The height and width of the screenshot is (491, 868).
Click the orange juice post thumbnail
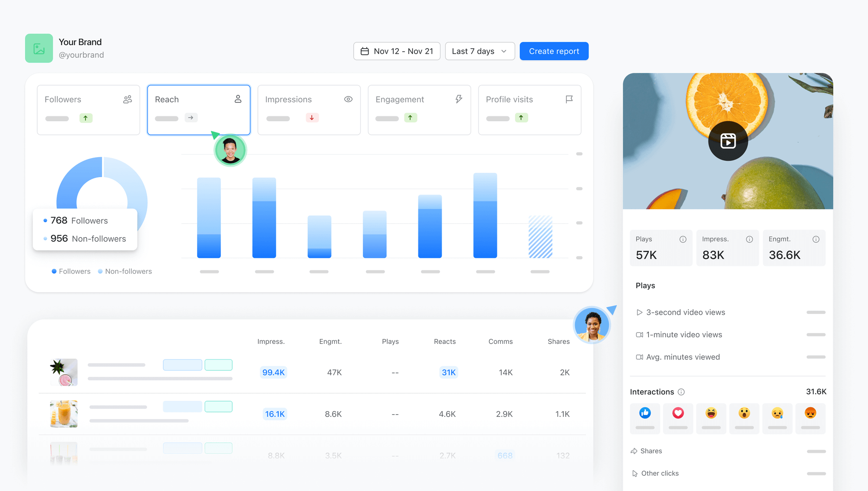(64, 413)
